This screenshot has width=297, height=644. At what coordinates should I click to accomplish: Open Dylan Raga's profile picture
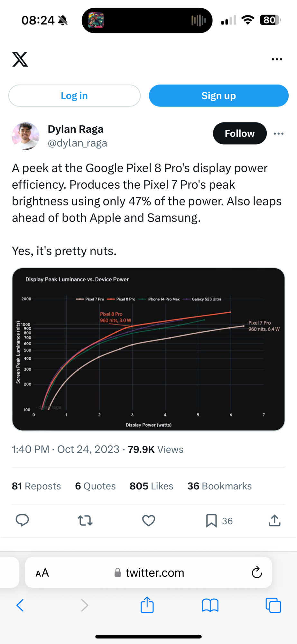pos(25,136)
